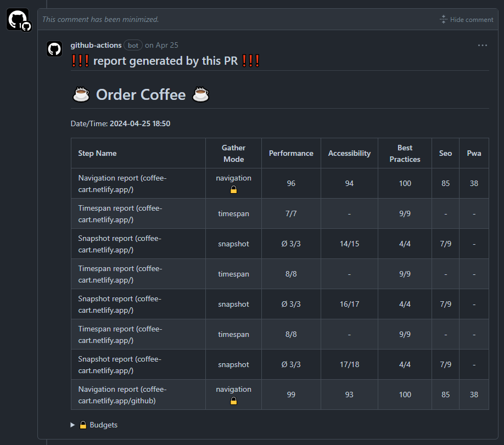Click the Performance score 96
This screenshot has width=504, height=445.
click(291, 183)
